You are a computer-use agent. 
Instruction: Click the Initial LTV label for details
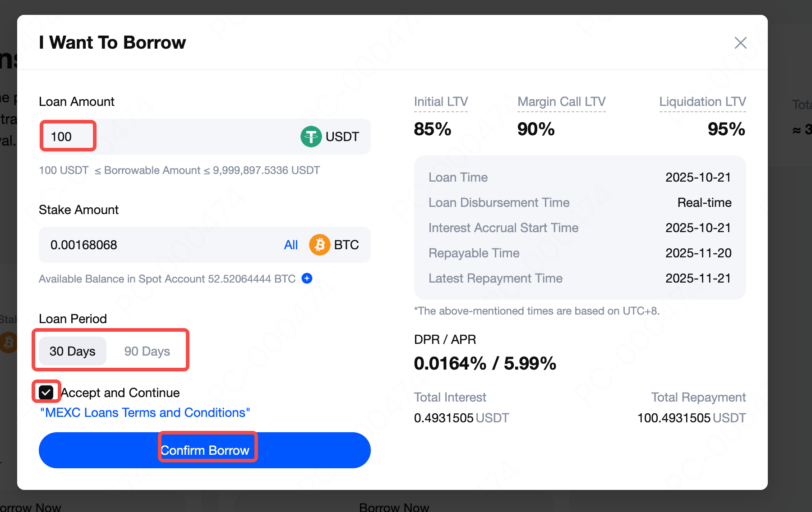pos(441,102)
